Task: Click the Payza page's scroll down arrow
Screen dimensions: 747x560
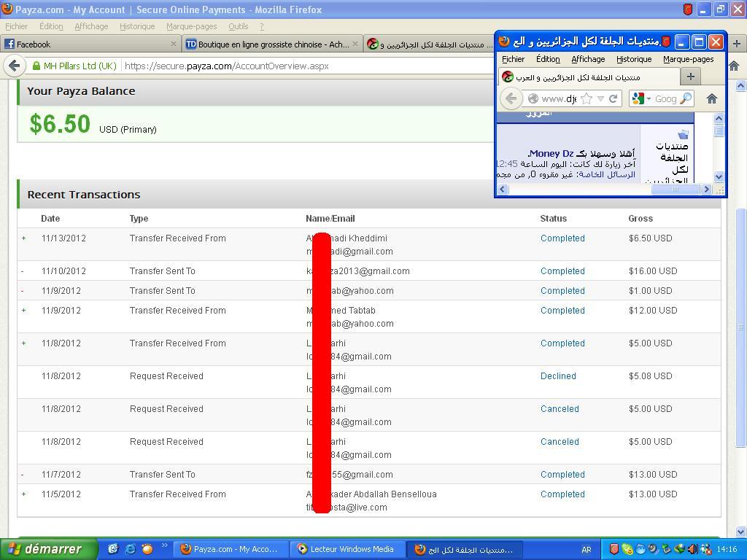Action: coord(741,532)
